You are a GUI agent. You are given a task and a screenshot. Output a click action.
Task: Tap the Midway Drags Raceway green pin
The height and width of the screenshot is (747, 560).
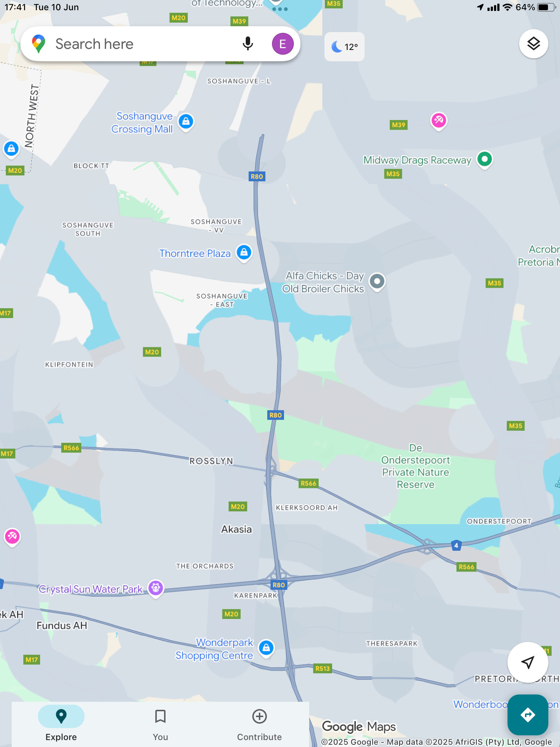[485, 160]
